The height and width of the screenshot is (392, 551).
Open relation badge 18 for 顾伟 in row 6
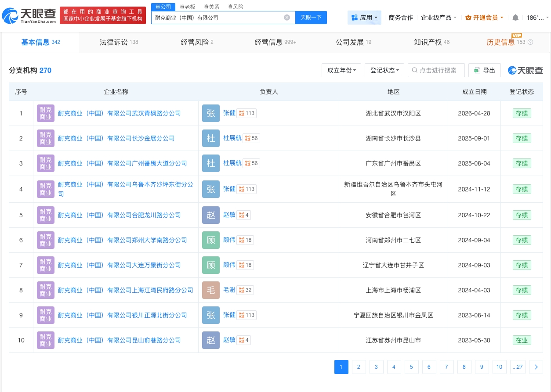point(245,240)
